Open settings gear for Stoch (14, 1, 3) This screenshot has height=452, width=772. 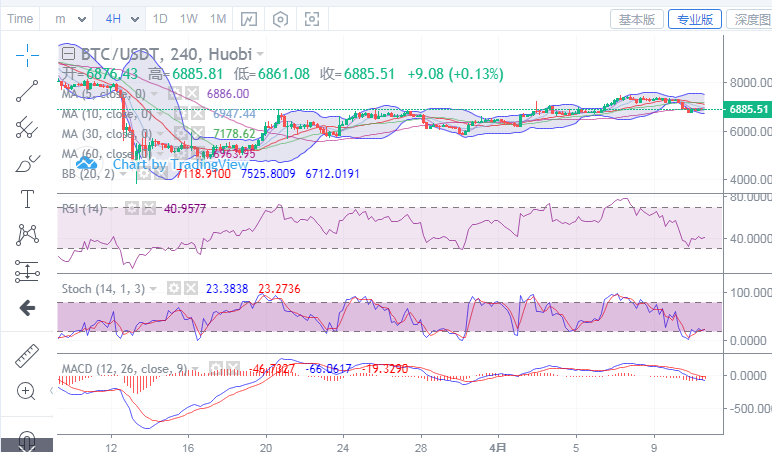point(174,289)
